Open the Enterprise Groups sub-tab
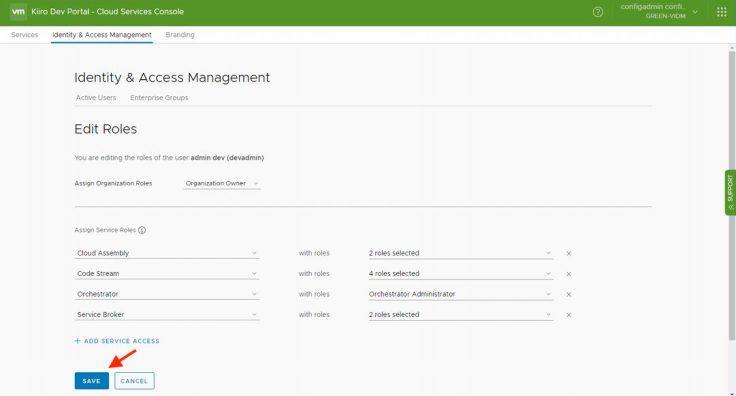Image resolution: width=736 pixels, height=396 pixels. pos(159,98)
